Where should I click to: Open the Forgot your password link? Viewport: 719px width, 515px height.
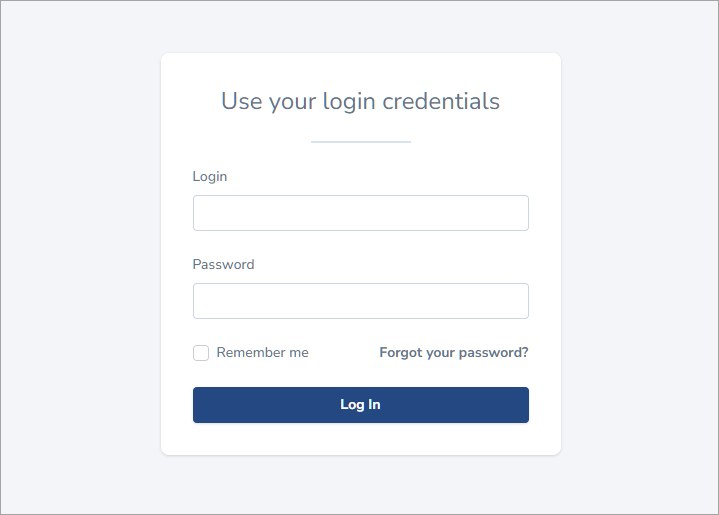tap(453, 353)
